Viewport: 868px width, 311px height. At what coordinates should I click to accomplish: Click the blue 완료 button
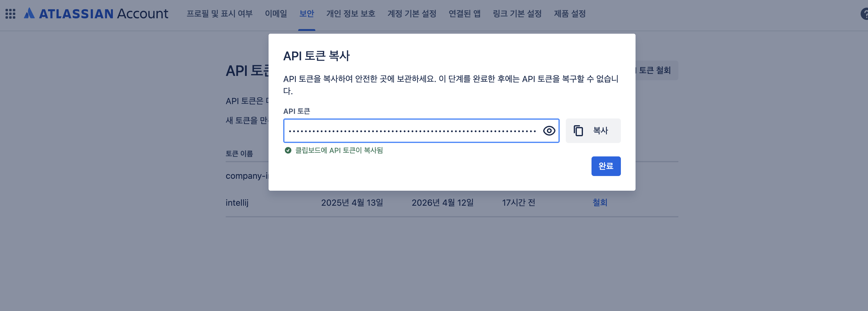coord(606,166)
